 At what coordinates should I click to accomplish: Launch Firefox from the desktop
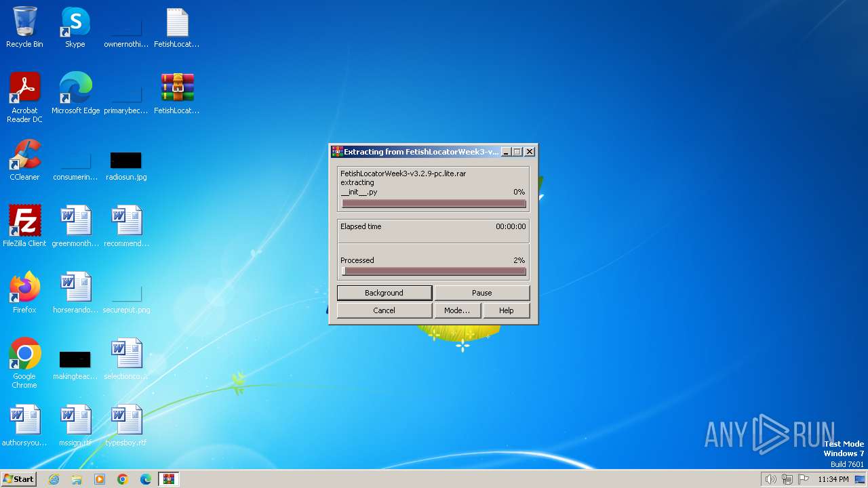pyautogui.click(x=24, y=293)
